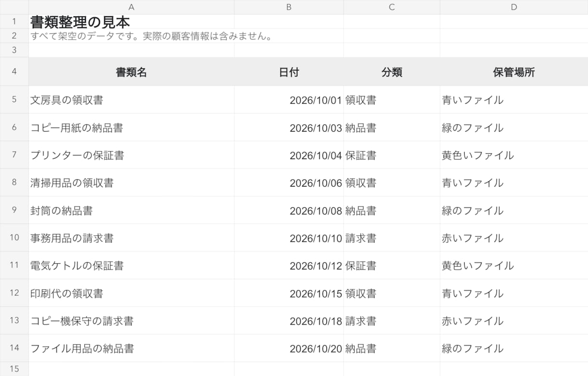Click cell 封筒の納品書

pos(132,210)
